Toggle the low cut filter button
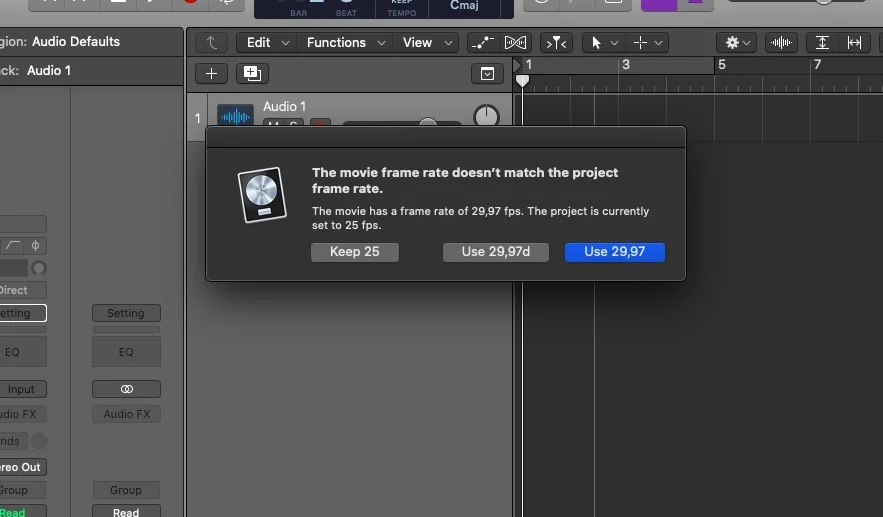883x517 pixels. point(12,246)
